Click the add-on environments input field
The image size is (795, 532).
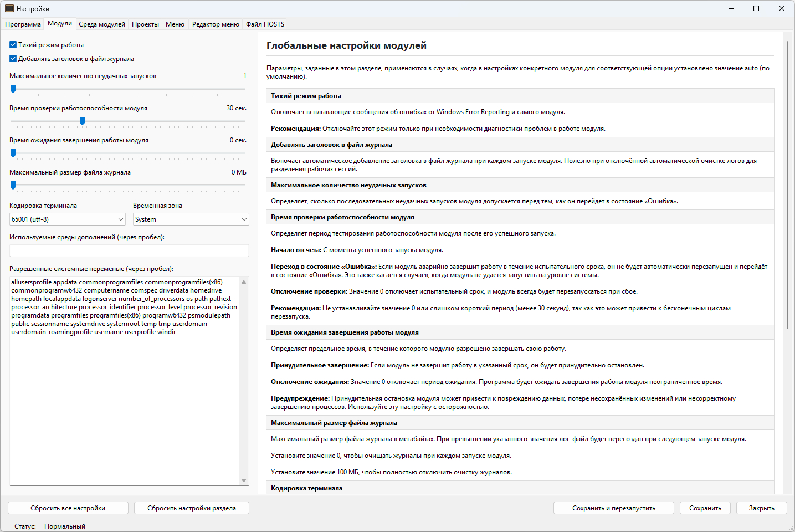129,251
